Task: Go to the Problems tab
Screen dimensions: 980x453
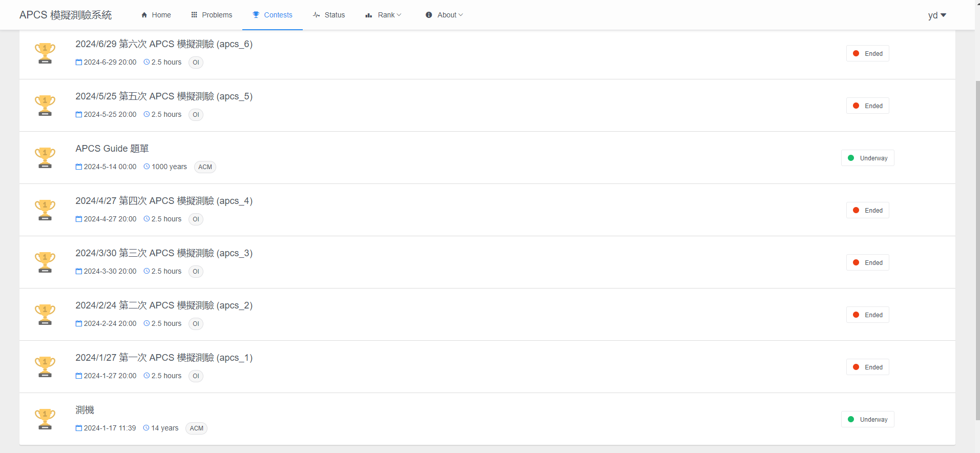Action: pos(212,15)
